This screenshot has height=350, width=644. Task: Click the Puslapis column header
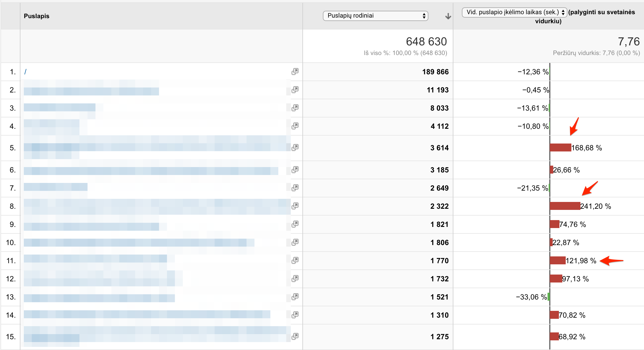click(x=37, y=16)
